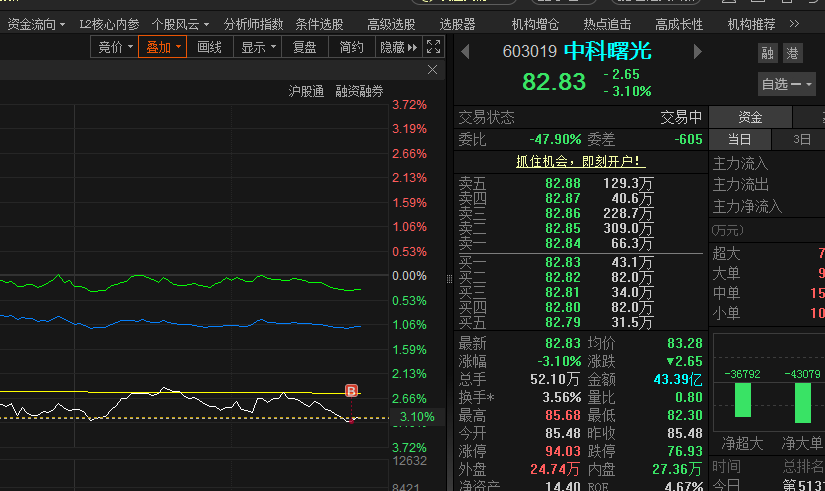The image size is (825, 491).
Task: Click the B buy marker on the chart
Action: (x=351, y=390)
